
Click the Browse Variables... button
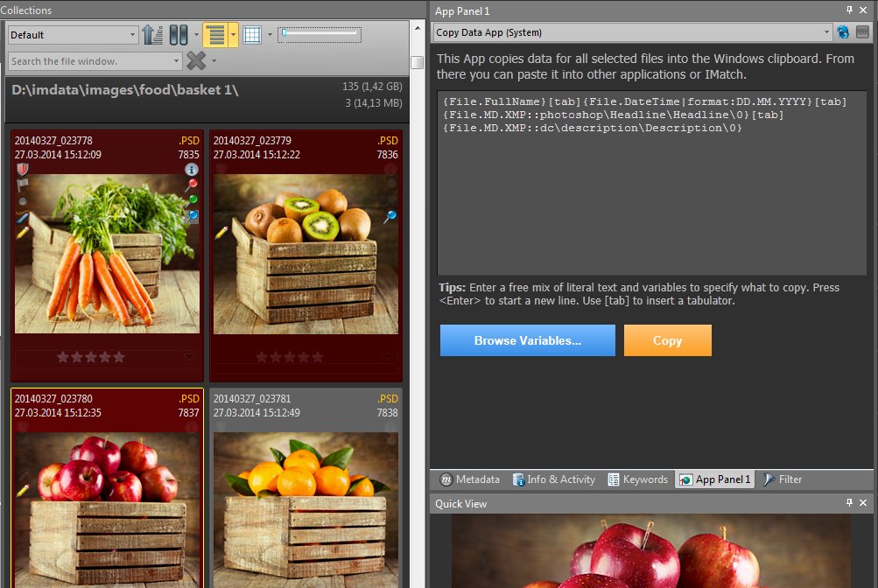coord(528,340)
